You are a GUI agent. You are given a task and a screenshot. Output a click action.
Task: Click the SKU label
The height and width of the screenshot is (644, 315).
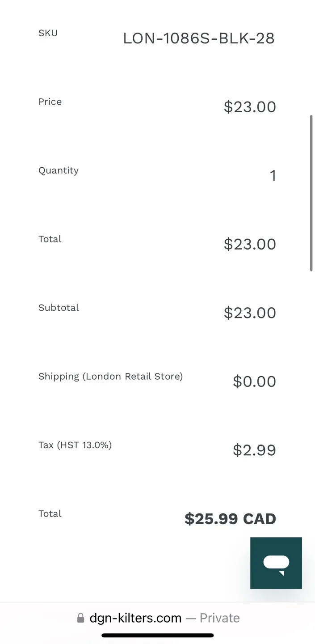click(x=48, y=33)
